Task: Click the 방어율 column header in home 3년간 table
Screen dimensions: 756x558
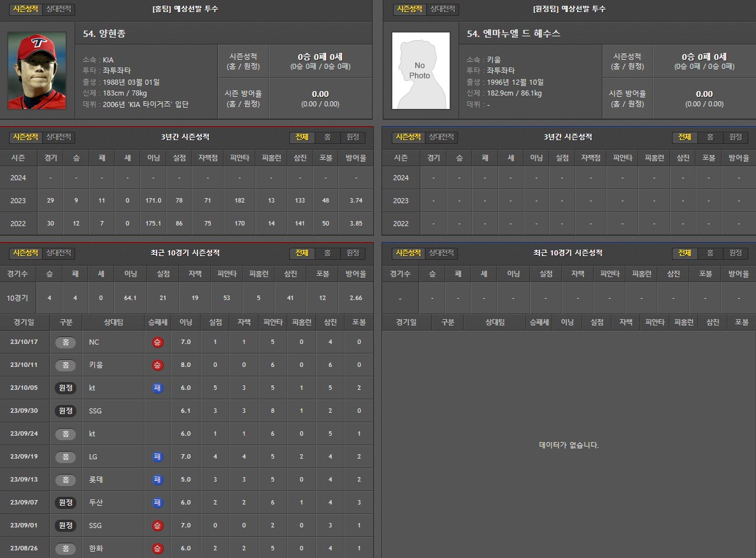Action: pos(356,158)
